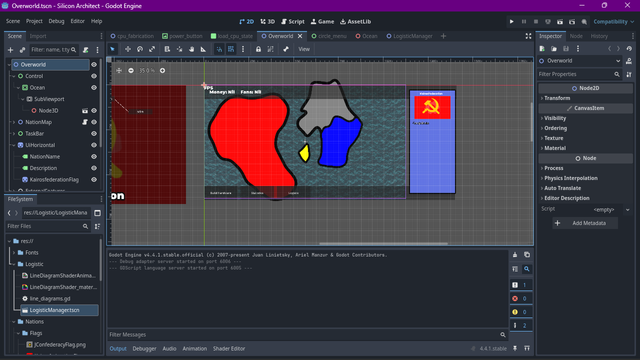Image resolution: width=640 pixels, height=360 pixels.
Task: Click the Add Metadata button
Action: click(585, 223)
